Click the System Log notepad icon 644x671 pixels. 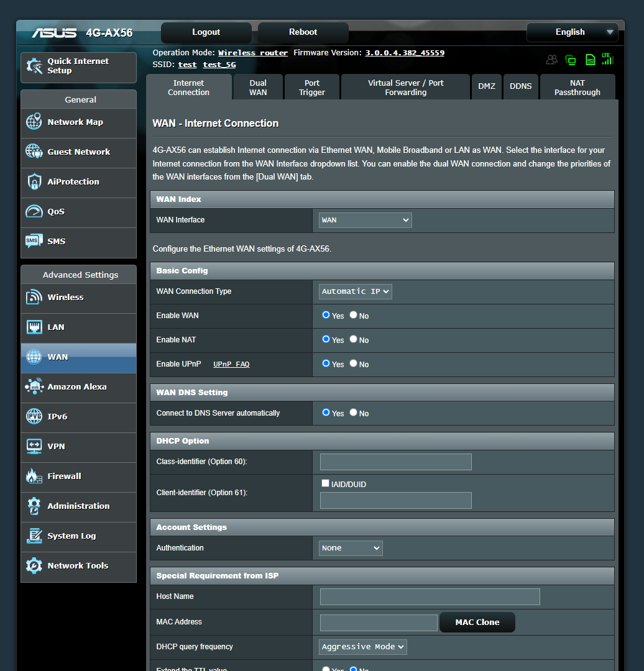click(x=34, y=536)
